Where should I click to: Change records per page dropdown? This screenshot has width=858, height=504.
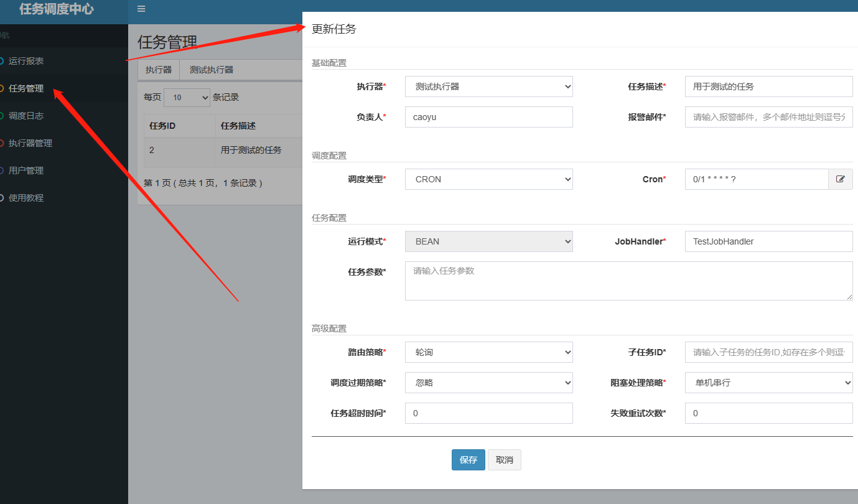187,98
